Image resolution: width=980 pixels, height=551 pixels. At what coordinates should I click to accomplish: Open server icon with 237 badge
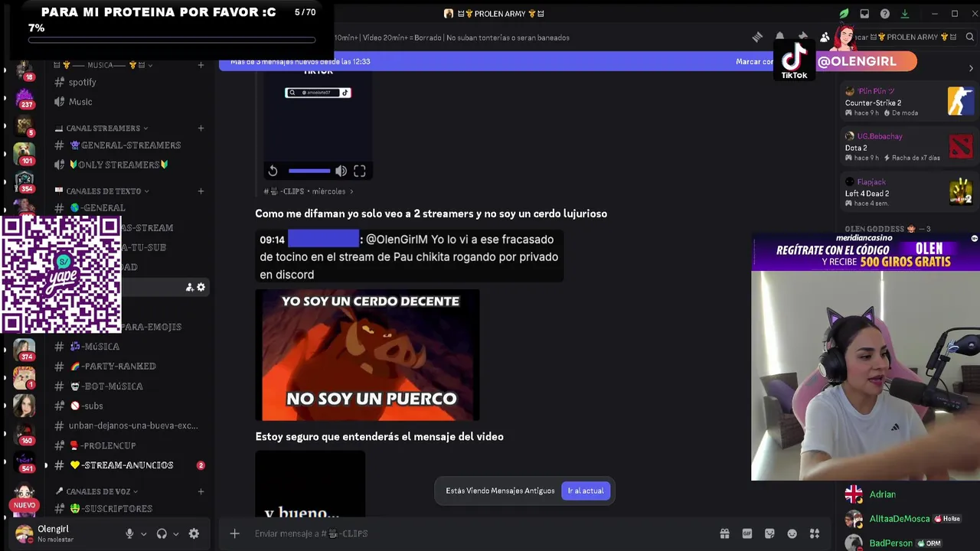pos(24,97)
